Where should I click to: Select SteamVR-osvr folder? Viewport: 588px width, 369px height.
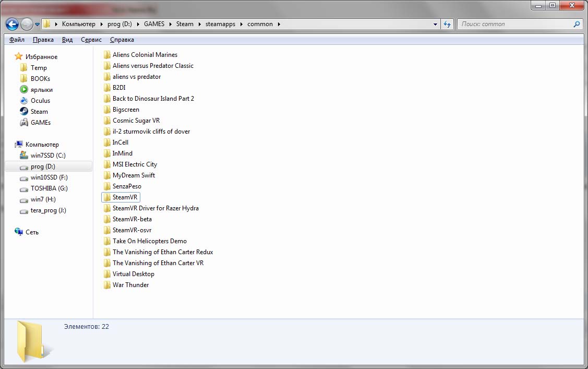click(127, 230)
